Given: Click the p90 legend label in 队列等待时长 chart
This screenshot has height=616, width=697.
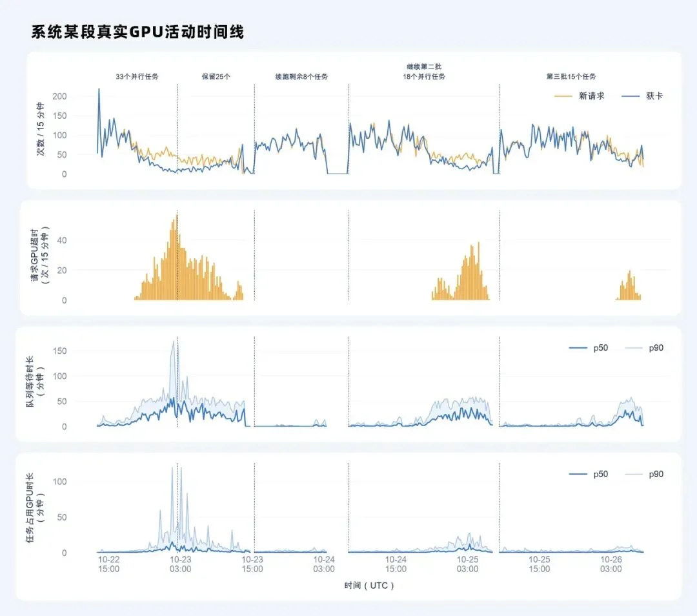Looking at the screenshot, I should 656,348.
